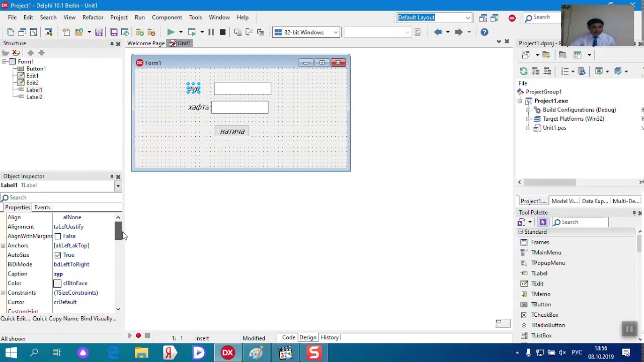The image size is (644, 362).
Task: Pin the Structure panel
Action: click(112, 44)
